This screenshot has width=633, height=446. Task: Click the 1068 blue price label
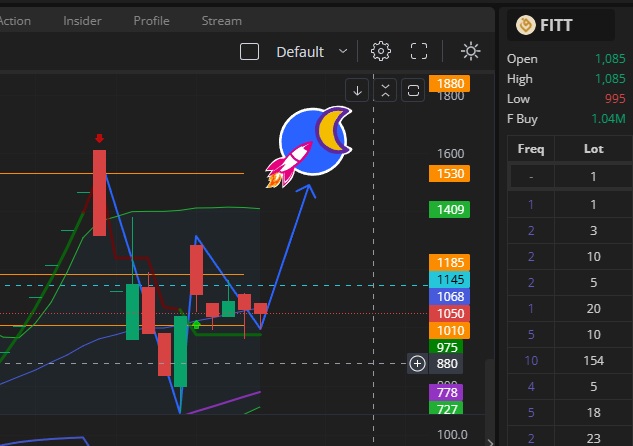pos(449,297)
